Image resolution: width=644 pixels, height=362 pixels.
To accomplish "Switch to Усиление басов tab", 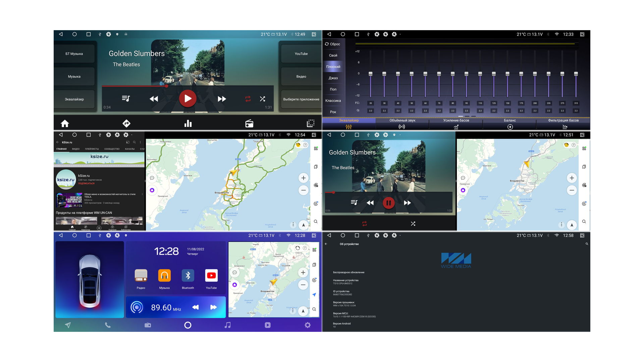I will click(x=456, y=123).
